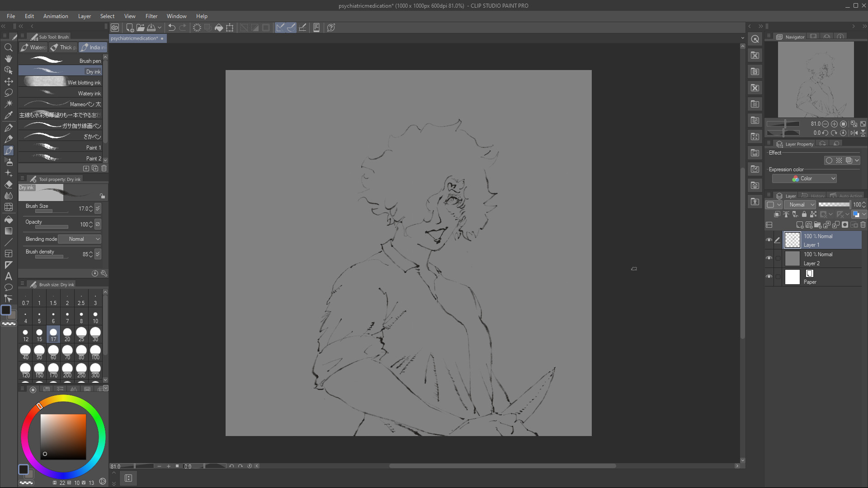Select the Watery ink brush
Screen dimensions: 868x488
[60, 93]
